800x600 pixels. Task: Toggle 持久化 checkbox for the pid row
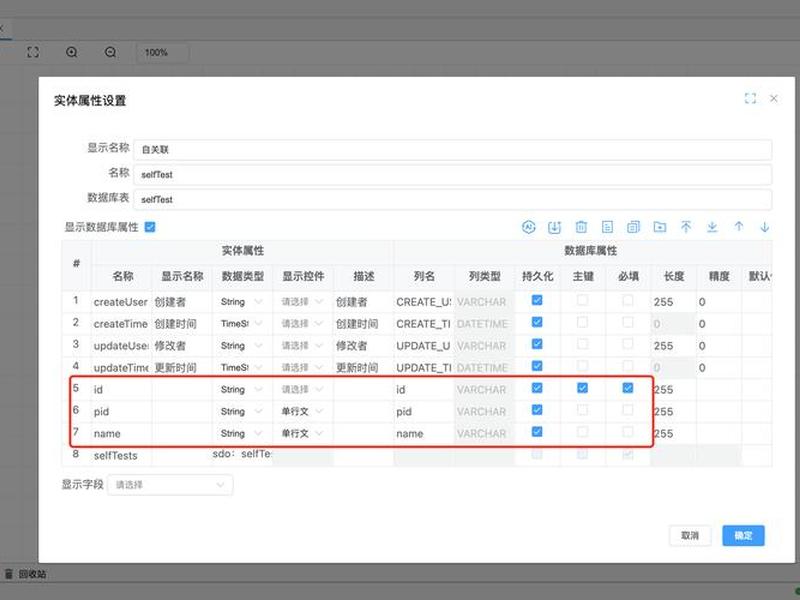[537, 410]
